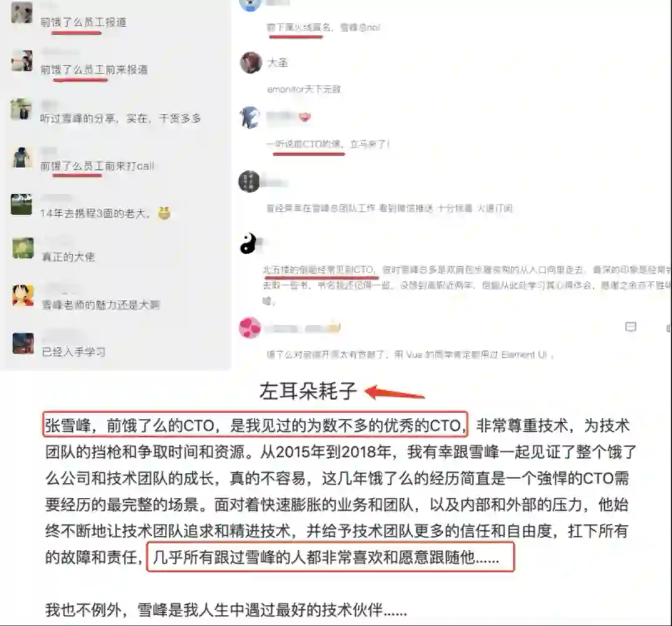Image resolution: width=672 pixels, height=626 pixels.
Task: Click the dark round avatar above 曾经
Action: (249, 181)
